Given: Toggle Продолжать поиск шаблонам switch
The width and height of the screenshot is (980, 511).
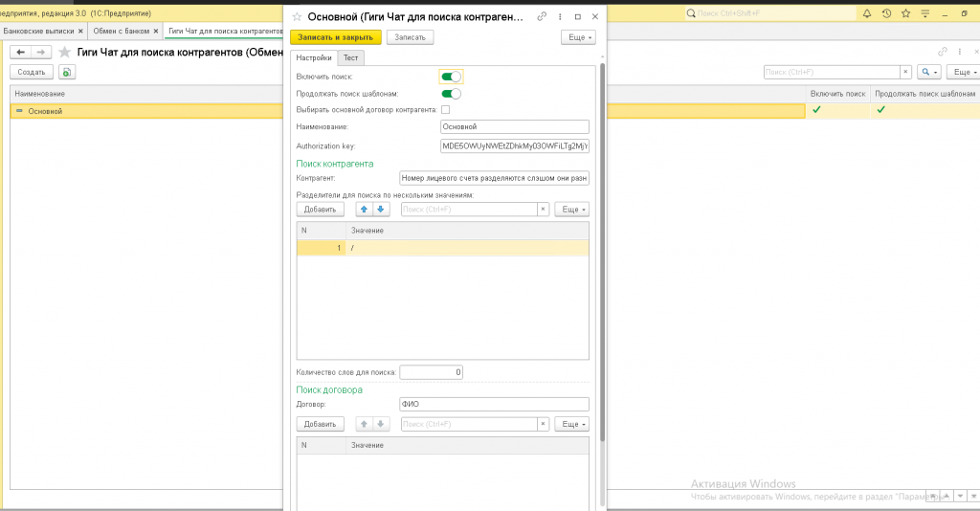Looking at the screenshot, I should [451, 93].
